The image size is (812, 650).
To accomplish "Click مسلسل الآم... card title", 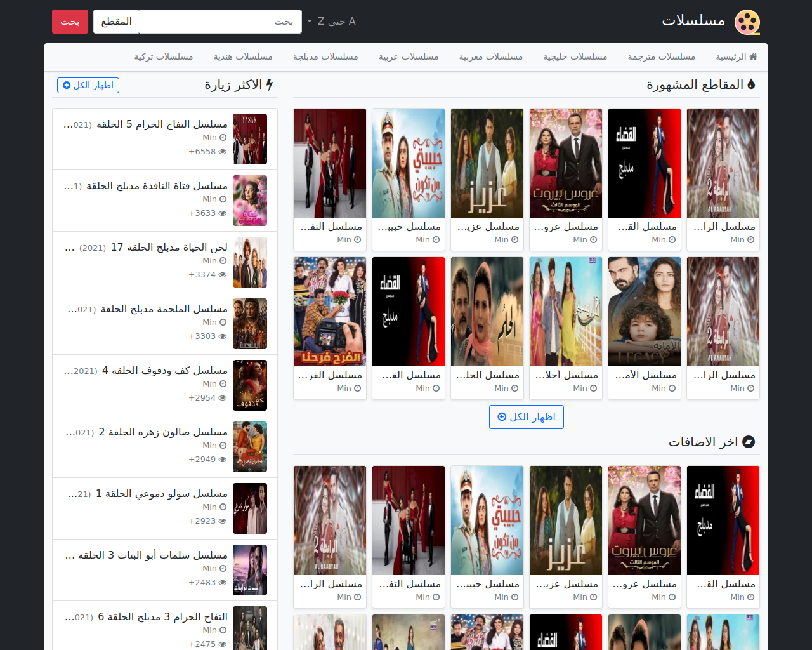I will (x=645, y=375).
